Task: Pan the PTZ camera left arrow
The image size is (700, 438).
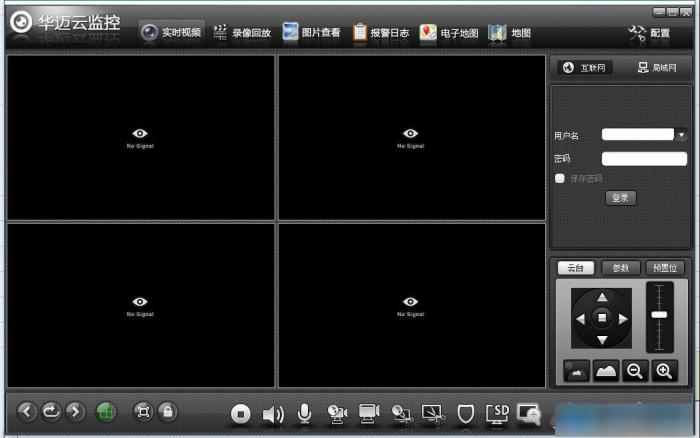Action: tap(580, 319)
